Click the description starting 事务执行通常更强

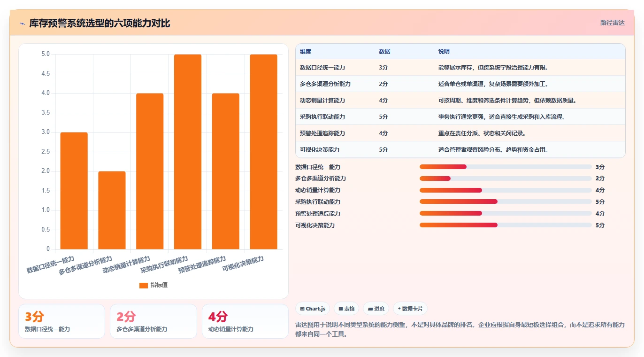[x=502, y=117]
